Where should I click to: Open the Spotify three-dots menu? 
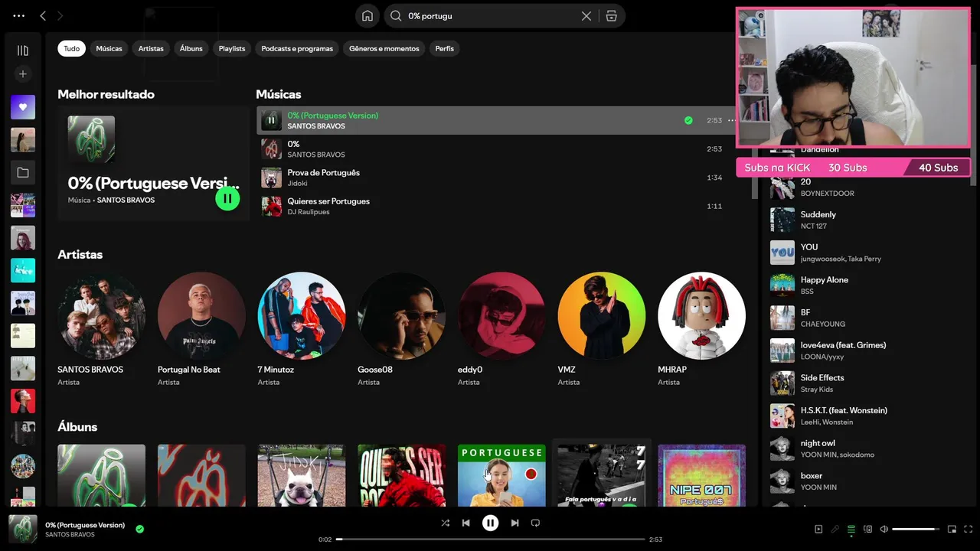[18, 16]
